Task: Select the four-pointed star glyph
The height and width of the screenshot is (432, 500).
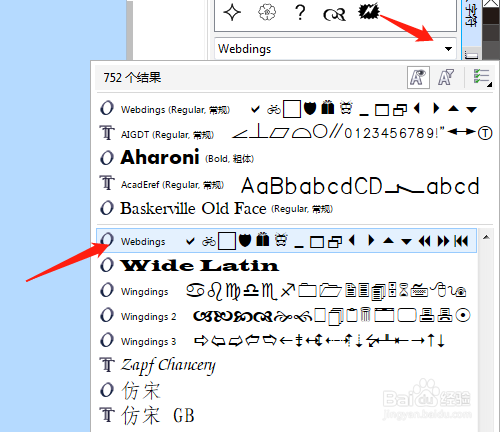Action: coord(232,13)
